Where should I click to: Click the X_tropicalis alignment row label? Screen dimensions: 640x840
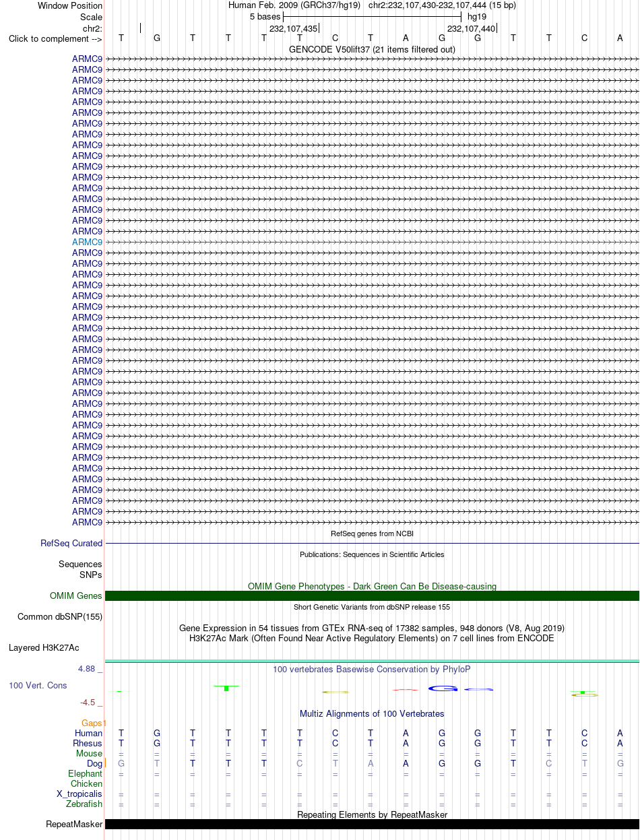click(x=79, y=794)
